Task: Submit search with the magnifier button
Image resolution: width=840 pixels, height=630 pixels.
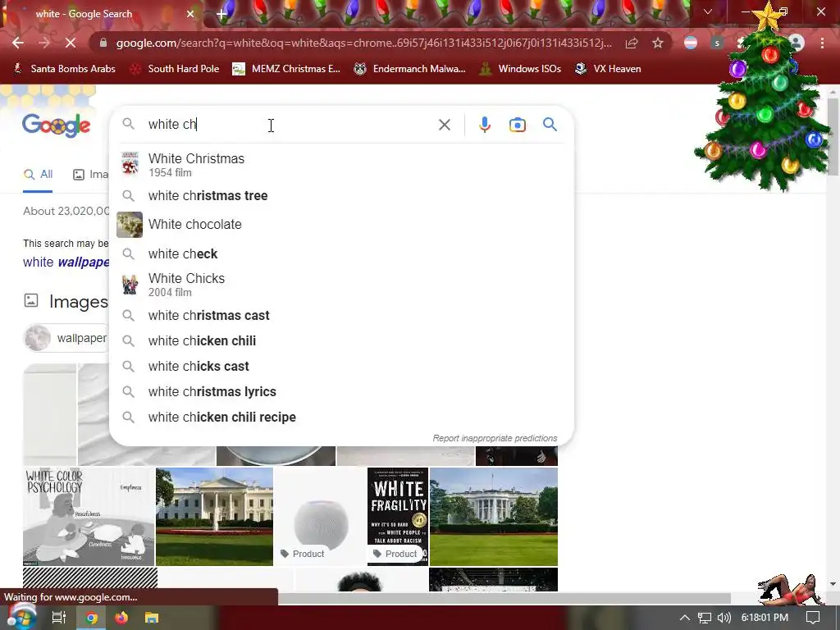Action: click(x=550, y=125)
